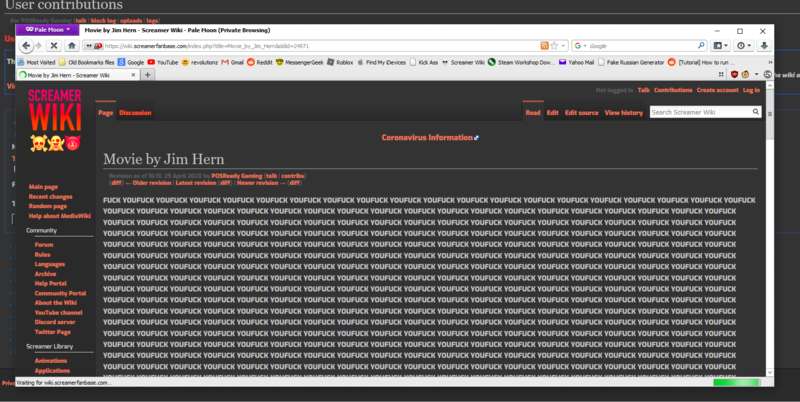The width and height of the screenshot is (800, 402).
Task: Open a new tab with the plus button
Action: (x=147, y=75)
